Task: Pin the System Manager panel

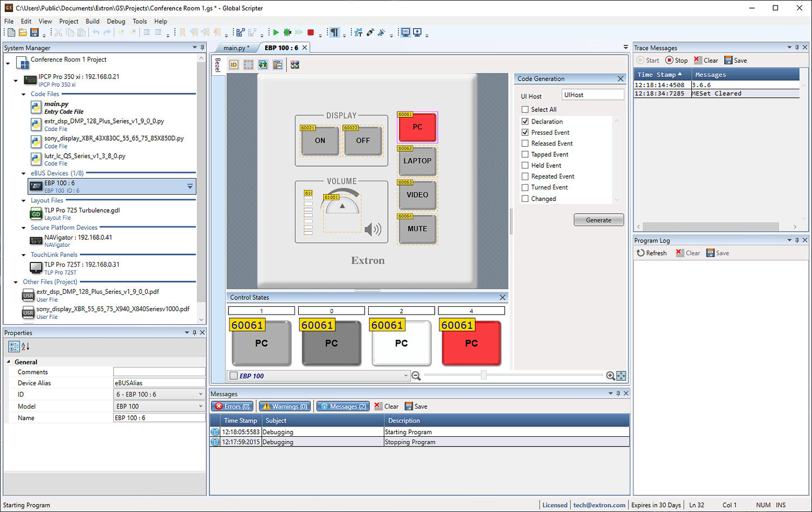Action: [202, 48]
